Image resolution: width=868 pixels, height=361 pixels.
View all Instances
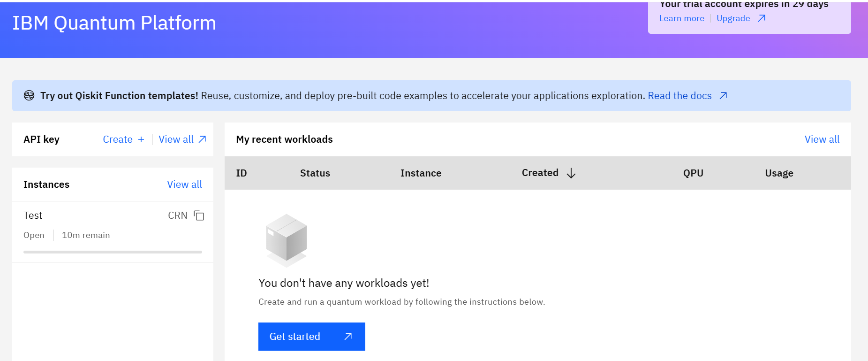(184, 184)
